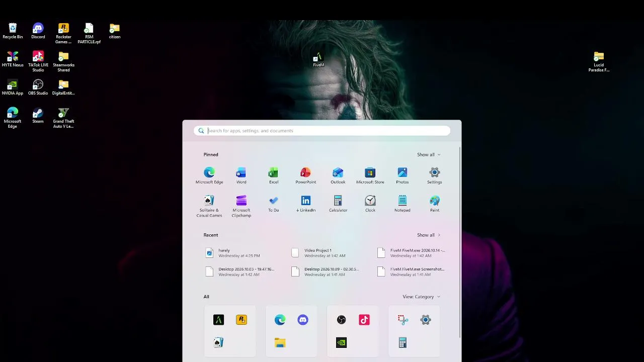644x362 pixels.
Task: Select FiveM shortcut on the desktop
Action: point(318,60)
